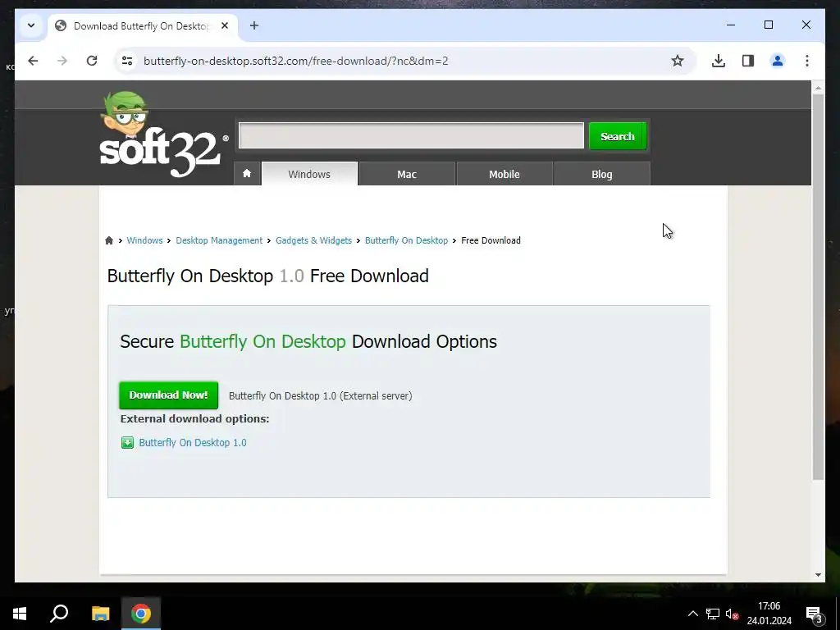840x630 pixels.
Task: Select the Download Butterfly On Desktop tab
Action: coord(143,26)
